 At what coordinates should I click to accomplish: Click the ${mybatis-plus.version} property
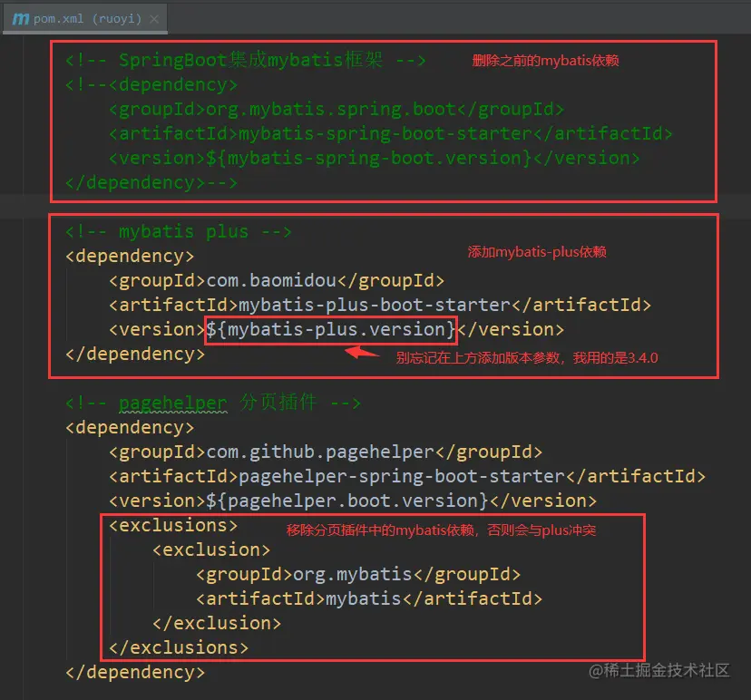pyautogui.click(x=331, y=329)
